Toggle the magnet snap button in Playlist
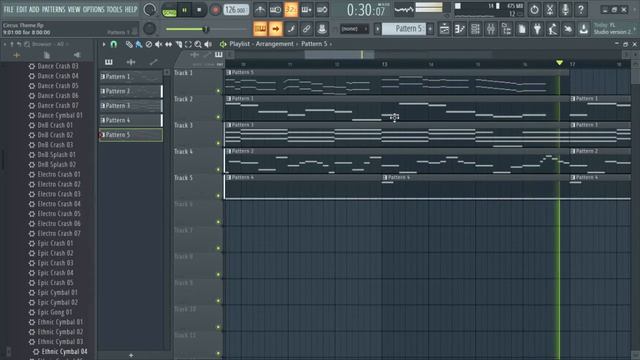Viewport: 640px width, 360px height. coord(114,44)
